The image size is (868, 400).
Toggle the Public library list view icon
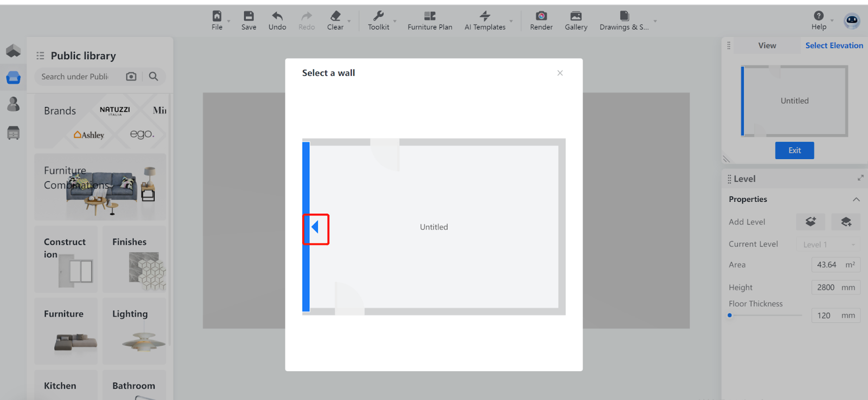(x=40, y=56)
